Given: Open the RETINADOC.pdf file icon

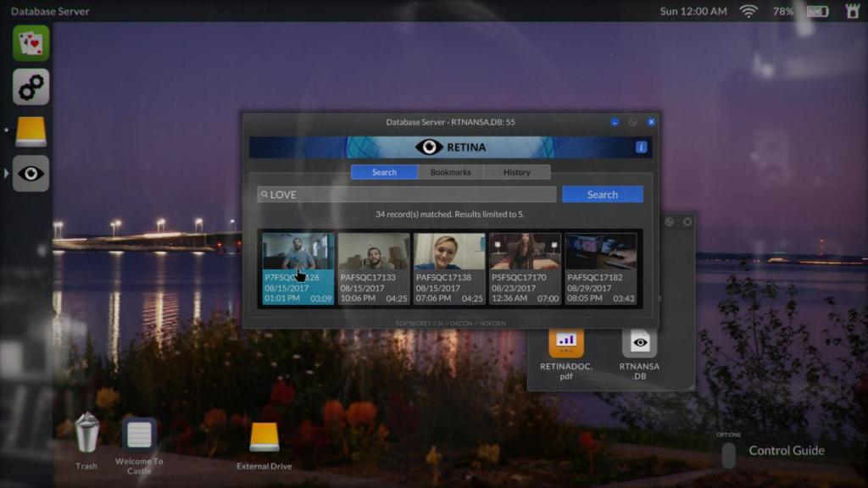Looking at the screenshot, I should [x=566, y=341].
